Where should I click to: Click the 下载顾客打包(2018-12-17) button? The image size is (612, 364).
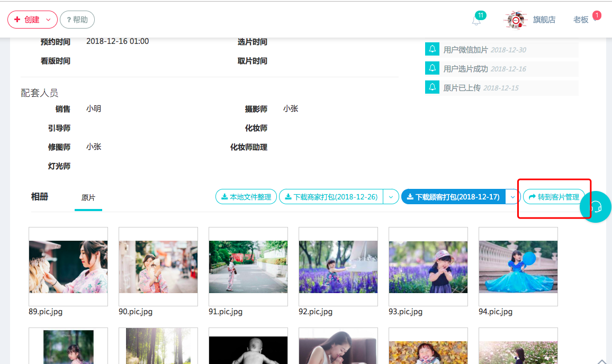pyautogui.click(x=453, y=197)
